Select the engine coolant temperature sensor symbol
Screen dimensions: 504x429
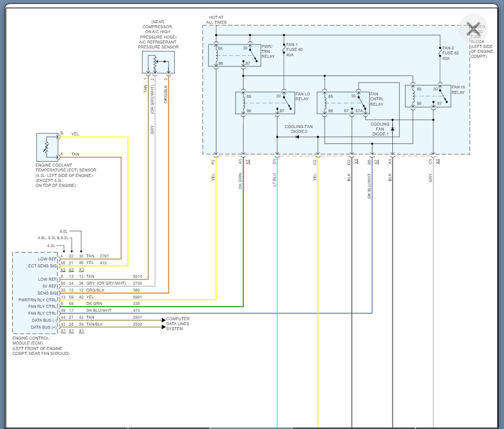(x=48, y=146)
